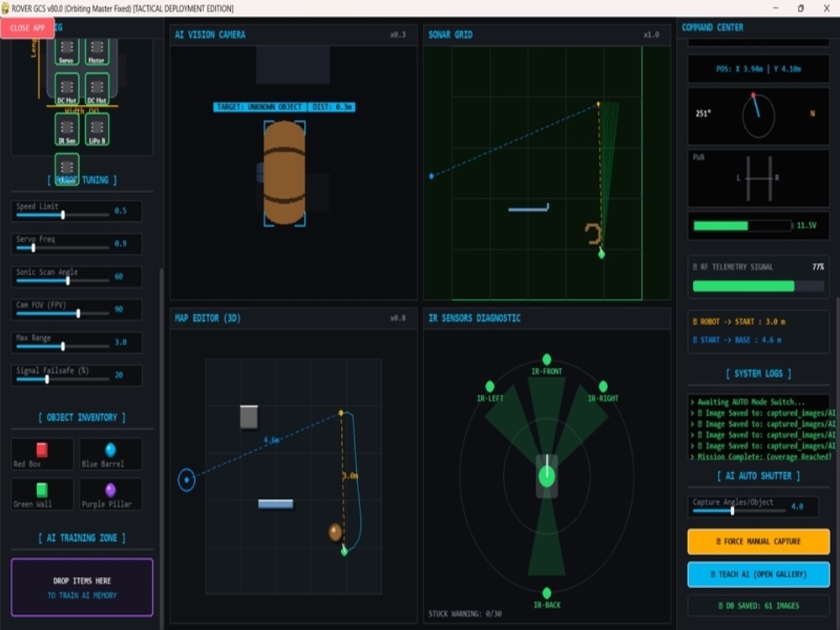Adjust the Sonic Scan Angle slider
Image resolution: width=840 pixels, height=630 pixels.
point(63,281)
